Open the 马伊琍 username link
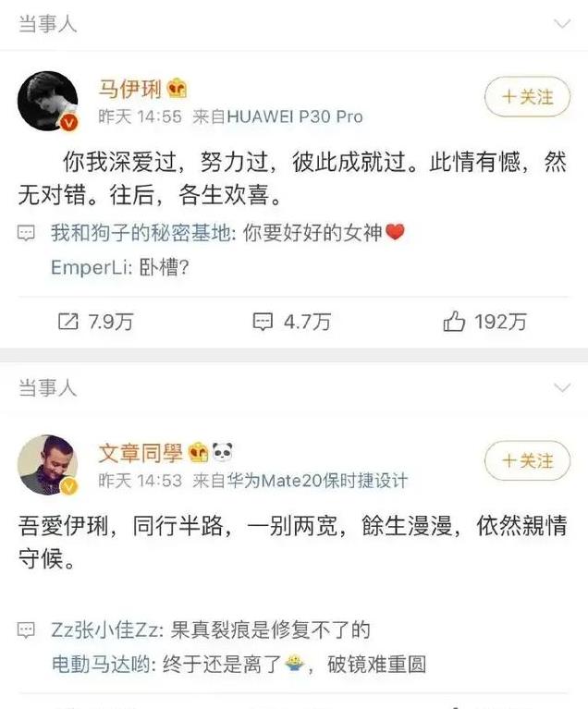This screenshot has width=588, height=709. (130, 89)
